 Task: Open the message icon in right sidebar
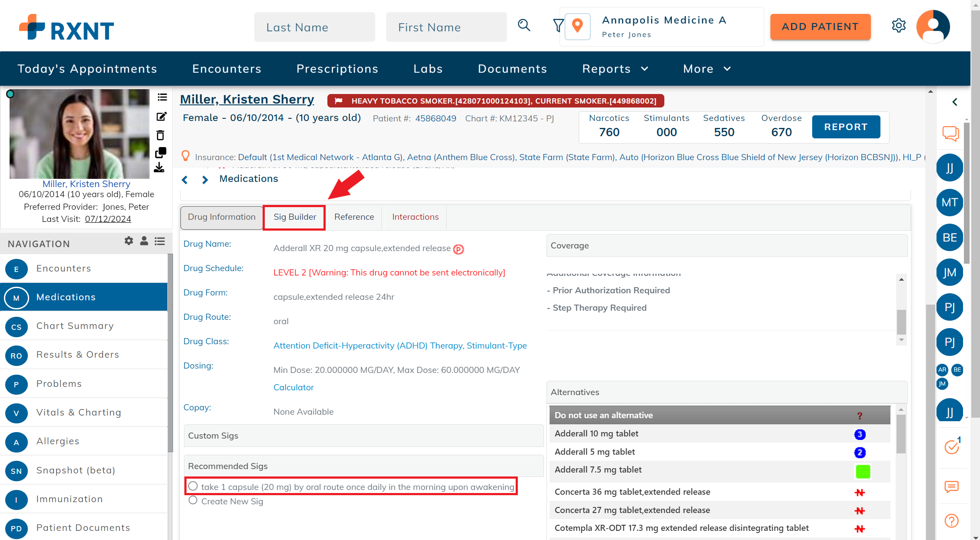pos(951,486)
